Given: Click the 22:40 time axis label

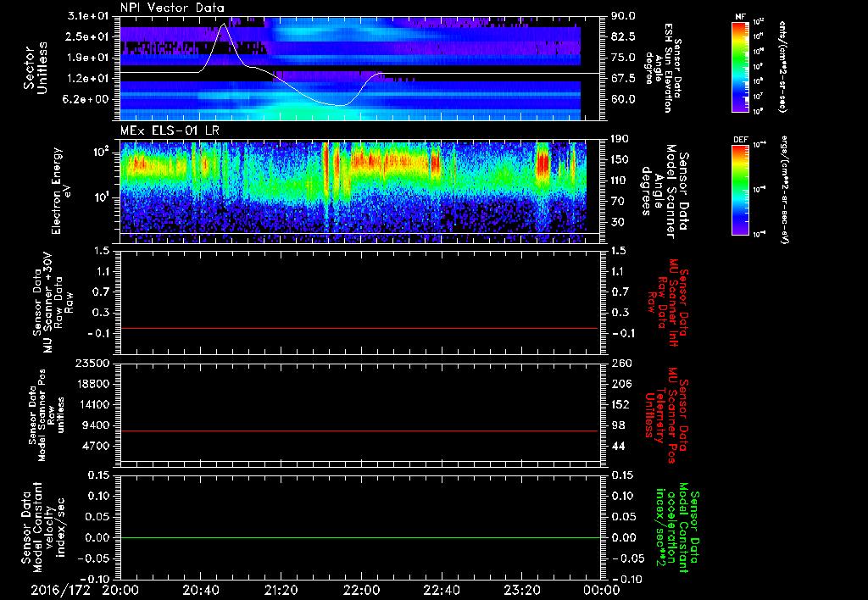Looking at the screenshot, I should click(442, 589).
